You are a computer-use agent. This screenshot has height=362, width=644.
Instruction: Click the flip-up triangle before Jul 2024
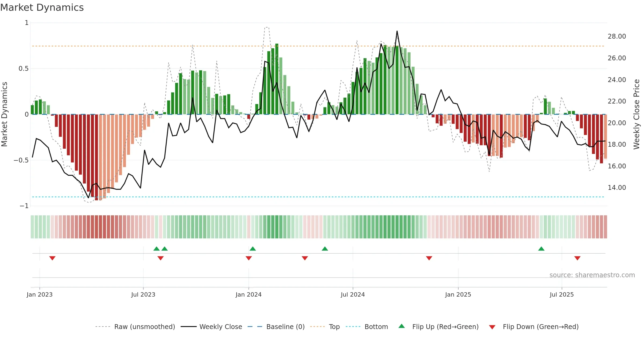point(325,249)
